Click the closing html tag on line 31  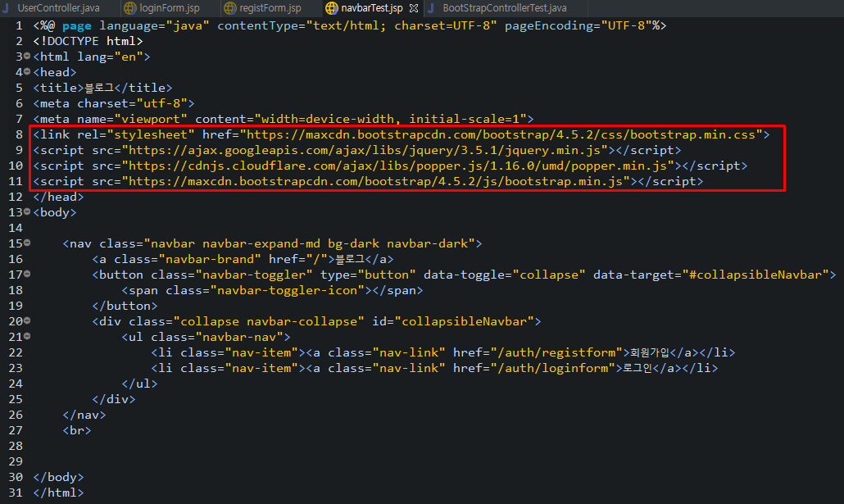point(59,493)
